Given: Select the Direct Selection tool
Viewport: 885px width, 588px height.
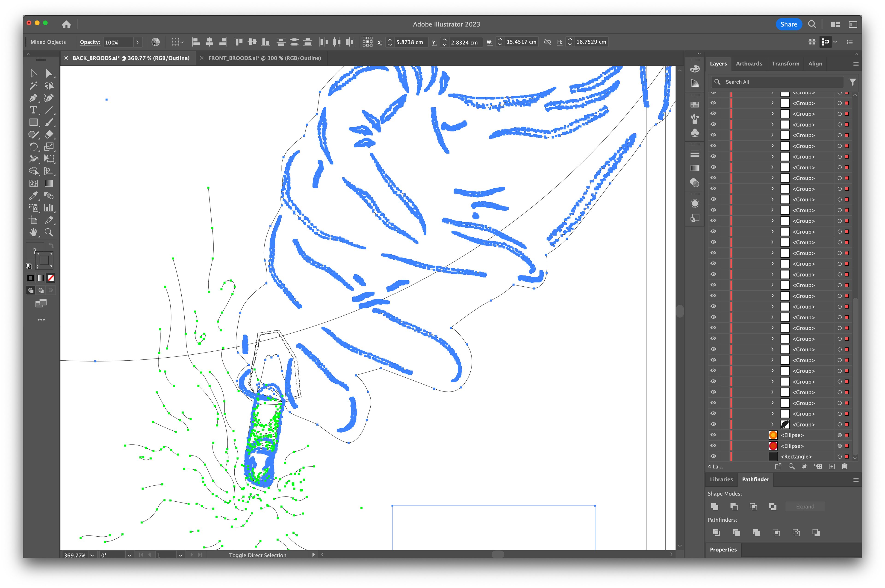Looking at the screenshot, I should (49, 73).
